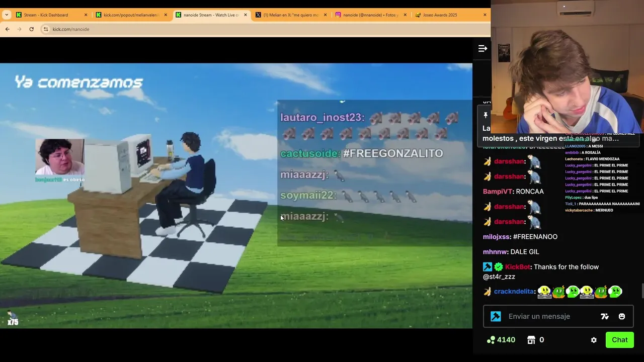Click KickBot username in chat
The image size is (644, 362).
(518, 267)
